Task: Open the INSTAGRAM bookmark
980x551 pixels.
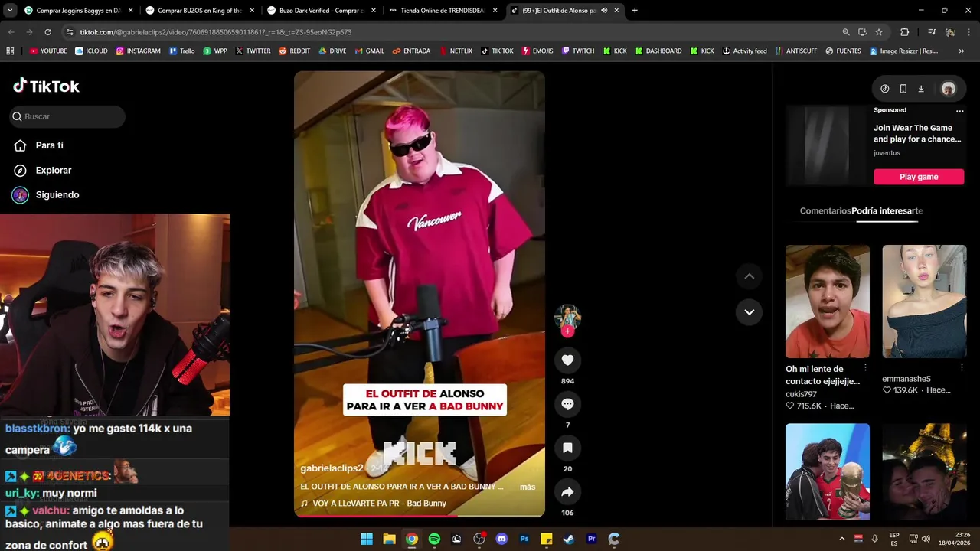Action: tap(138, 51)
